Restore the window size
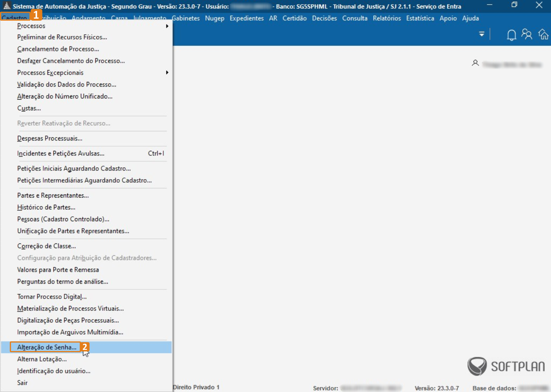The width and height of the screenshot is (551, 392). click(514, 5)
